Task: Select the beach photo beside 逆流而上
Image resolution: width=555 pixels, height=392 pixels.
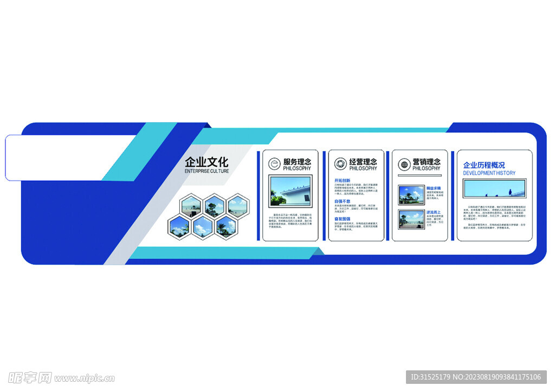Action: coord(411,219)
